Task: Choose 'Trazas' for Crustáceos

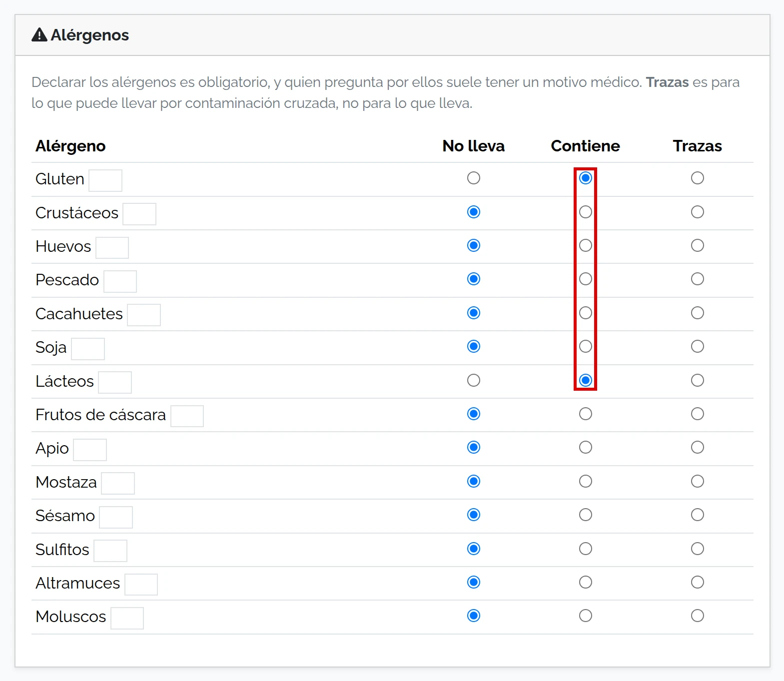Action: tap(698, 212)
